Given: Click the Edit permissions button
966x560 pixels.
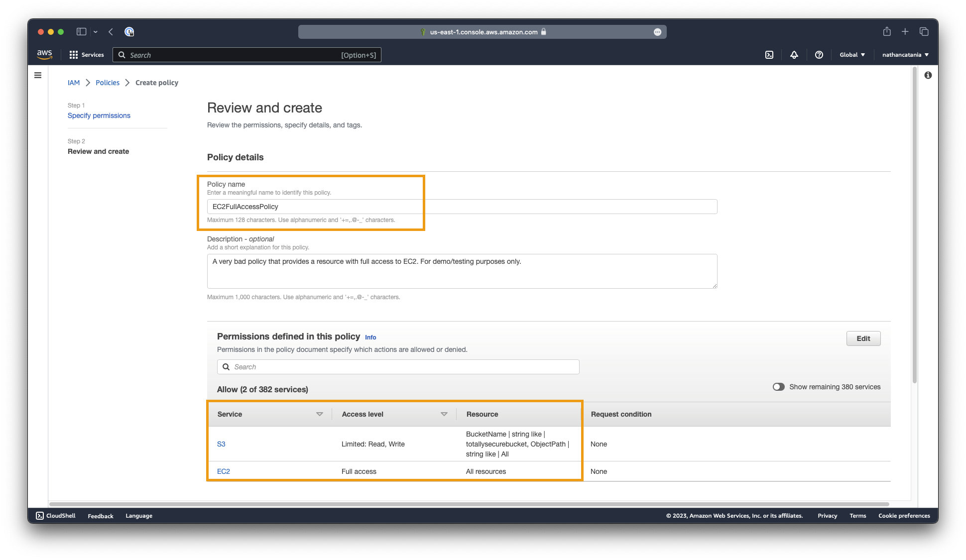Looking at the screenshot, I should click(x=863, y=338).
